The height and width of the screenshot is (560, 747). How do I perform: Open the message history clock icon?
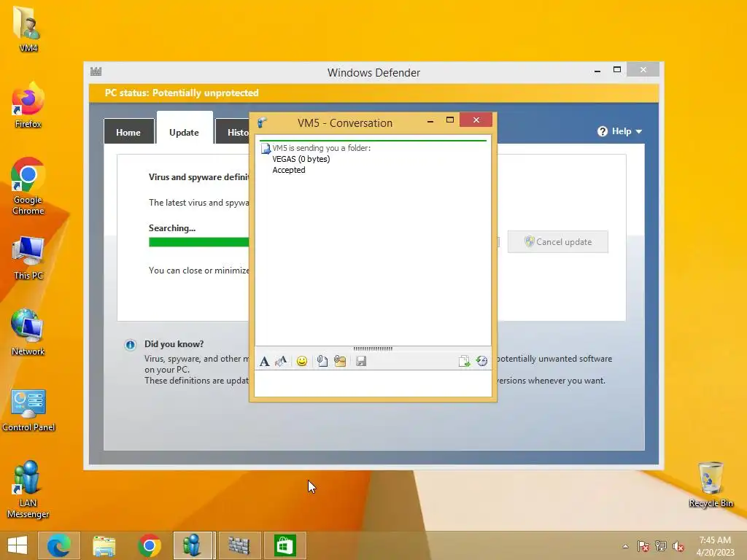[481, 362]
